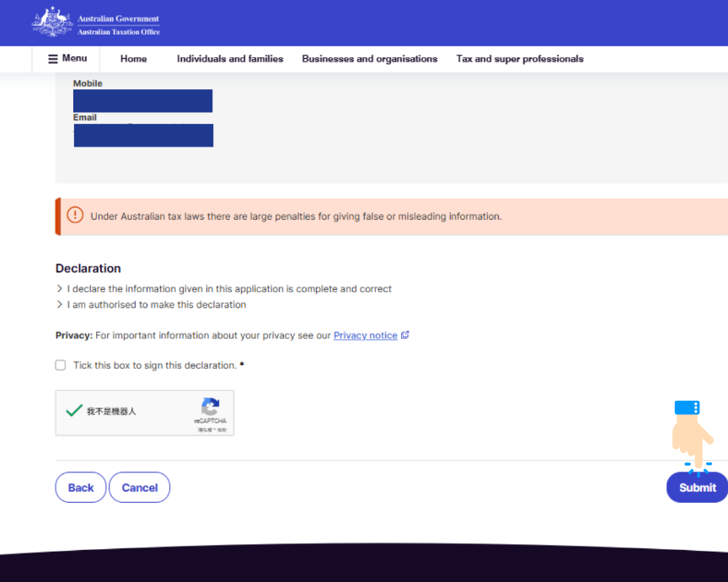Click the Australian Government crest logo
The height and width of the screenshot is (582, 728).
click(x=52, y=22)
